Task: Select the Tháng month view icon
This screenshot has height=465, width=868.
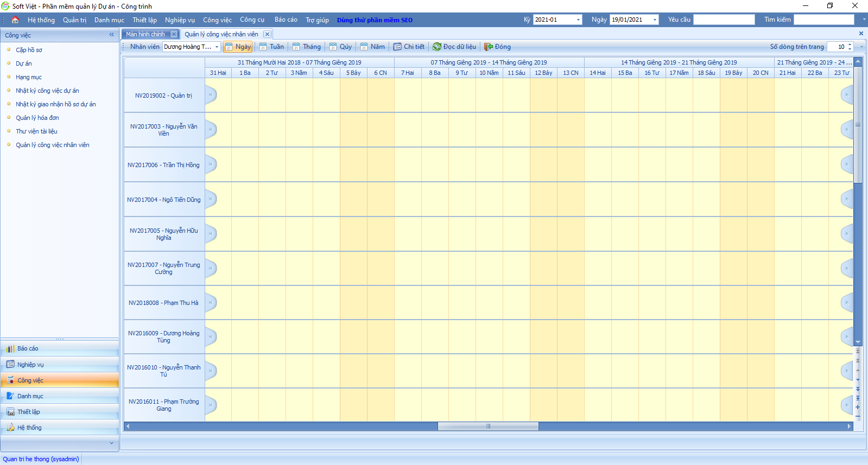Action: click(296, 47)
